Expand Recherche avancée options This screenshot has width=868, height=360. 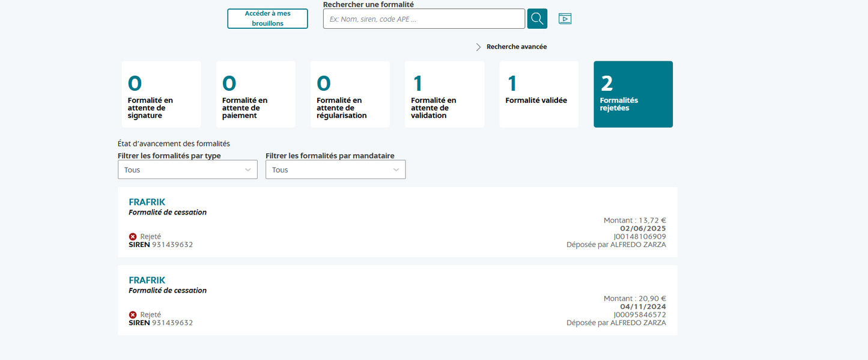point(516,47)
